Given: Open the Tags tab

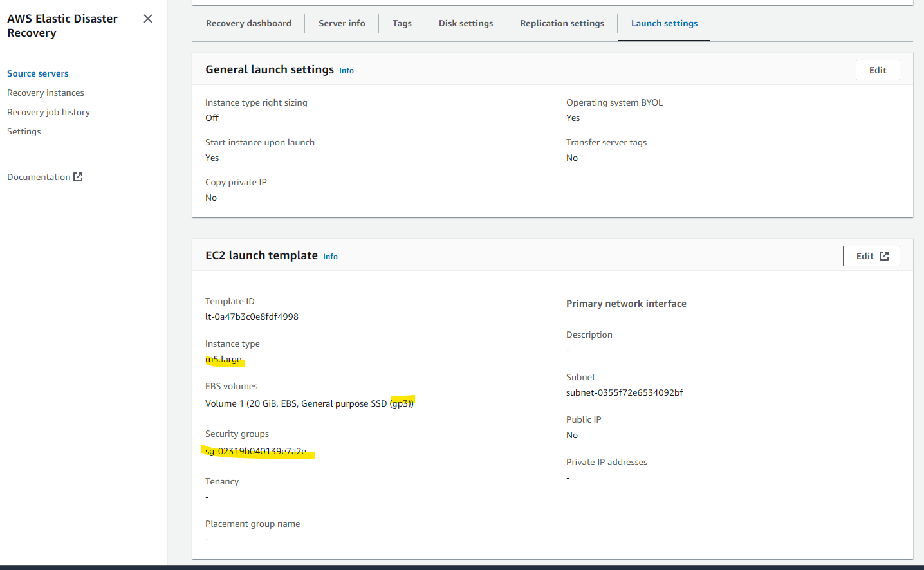Looking at the screenshot, I should pyautogui.click(x=402, y=23).
